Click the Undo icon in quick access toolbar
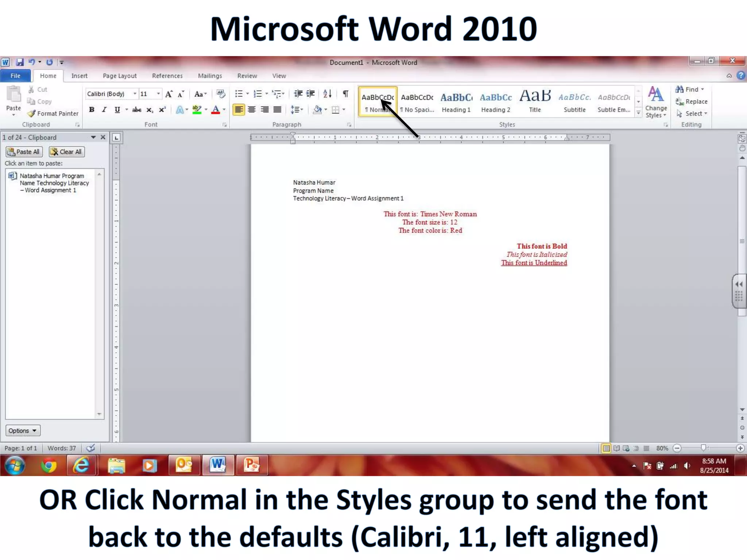747x560 pixels. 32,62
